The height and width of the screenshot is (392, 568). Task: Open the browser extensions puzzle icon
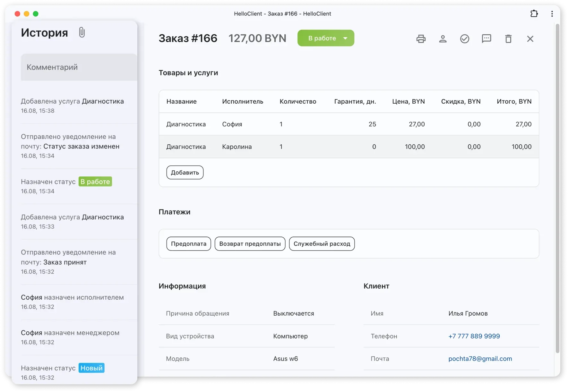point(534,14)
